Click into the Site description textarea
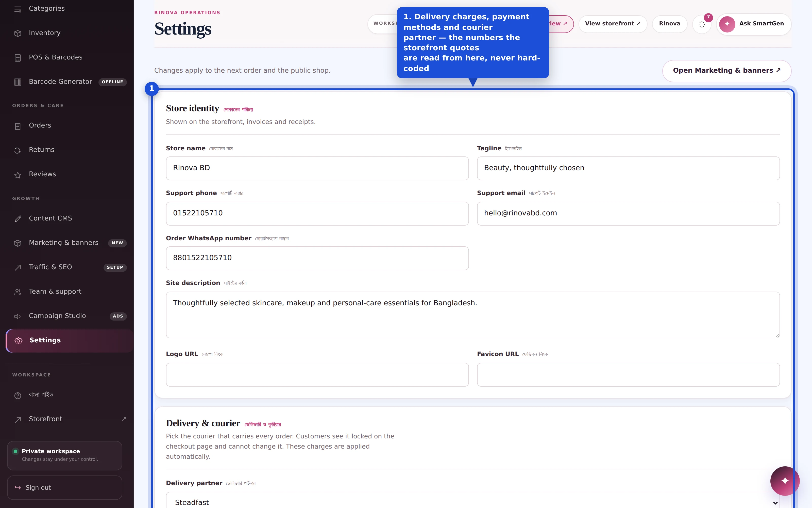Screen dimensions: 812x508 tap(473, 315)
